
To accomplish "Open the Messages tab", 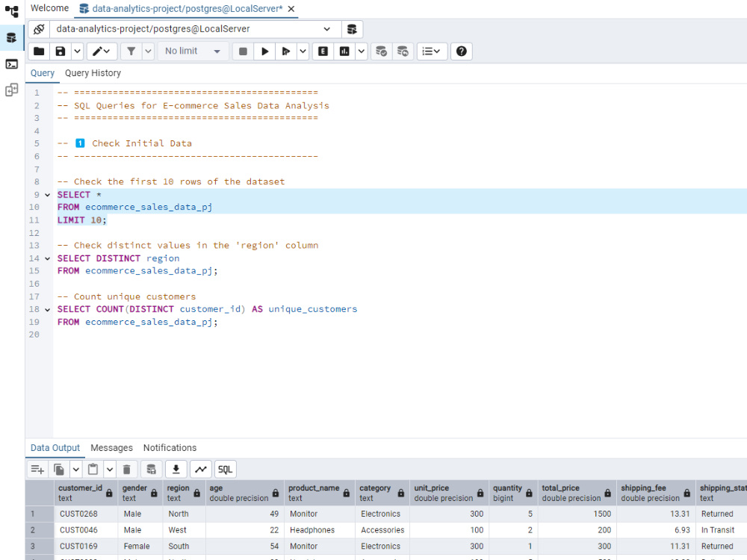I will pos(111,447).
